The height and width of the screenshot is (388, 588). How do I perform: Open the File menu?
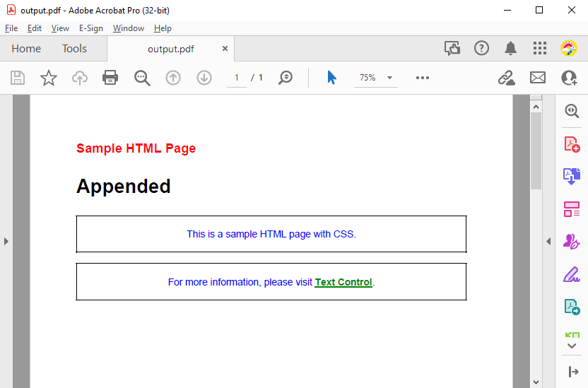point(11,28)
